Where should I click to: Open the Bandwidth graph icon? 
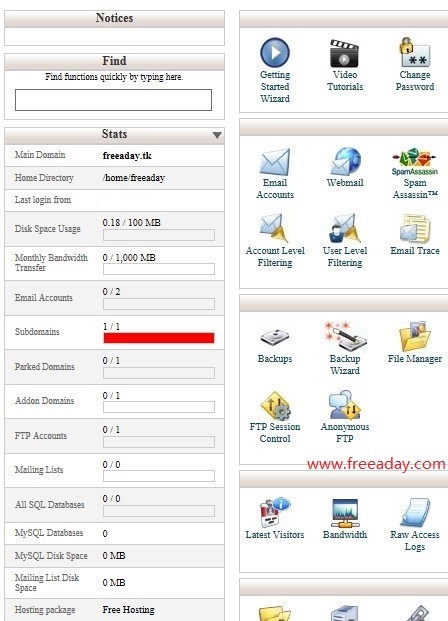[x=345, y=513]
